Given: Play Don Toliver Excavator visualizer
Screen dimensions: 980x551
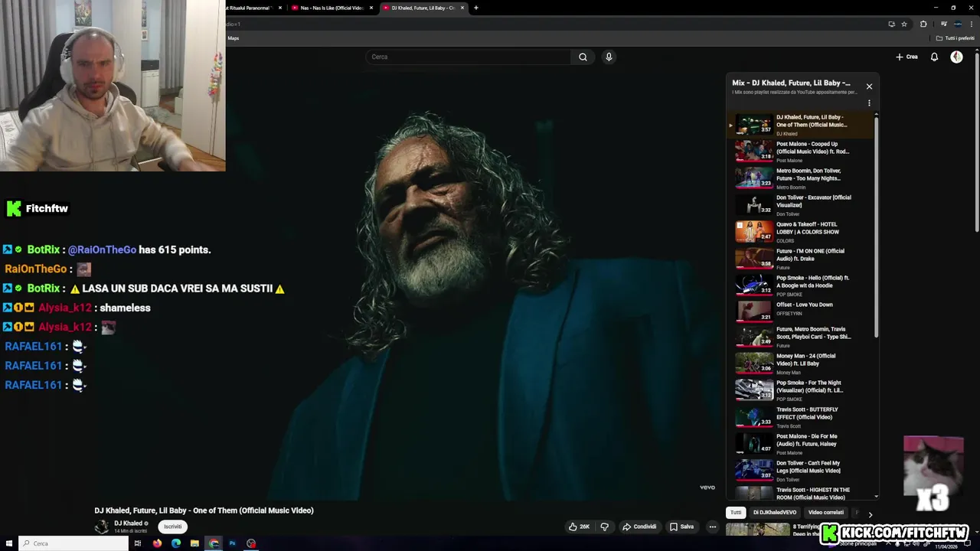Looking at the screenshot, I should click(799, 205).
